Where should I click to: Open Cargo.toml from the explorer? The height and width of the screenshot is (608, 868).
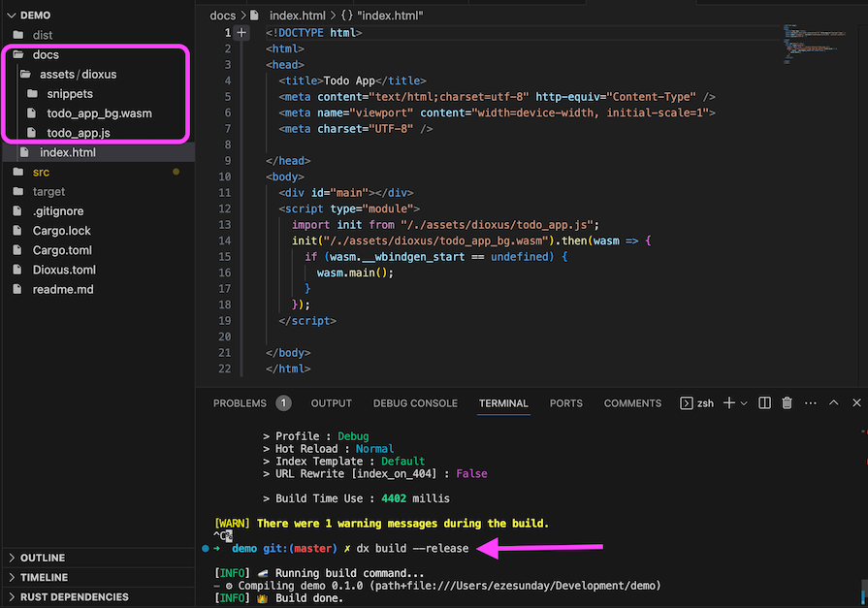[63, 249]
